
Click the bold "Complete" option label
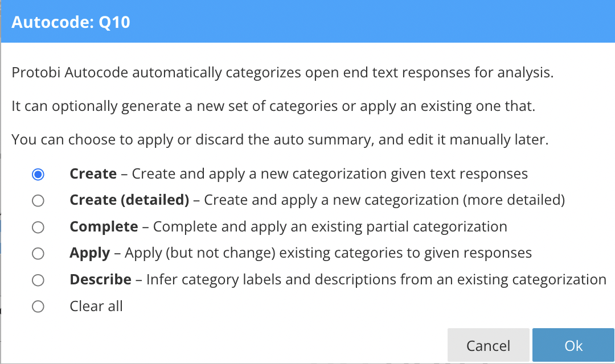coord(104,227)
